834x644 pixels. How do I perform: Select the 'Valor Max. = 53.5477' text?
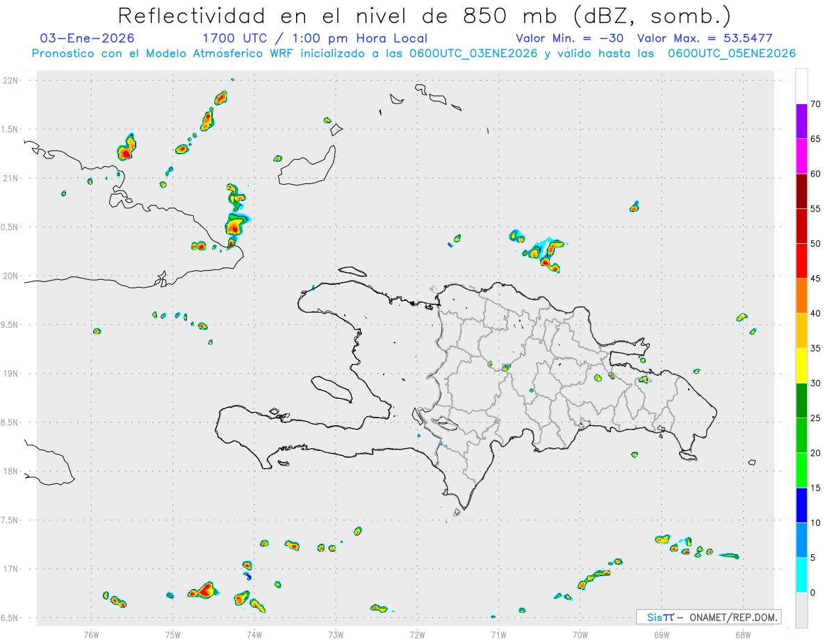pyautogui.click(x=705, y=38)
